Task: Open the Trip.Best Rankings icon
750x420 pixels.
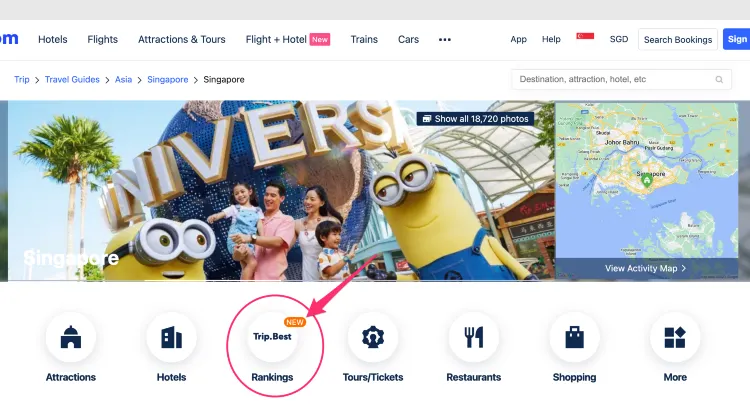Action: 272,337
